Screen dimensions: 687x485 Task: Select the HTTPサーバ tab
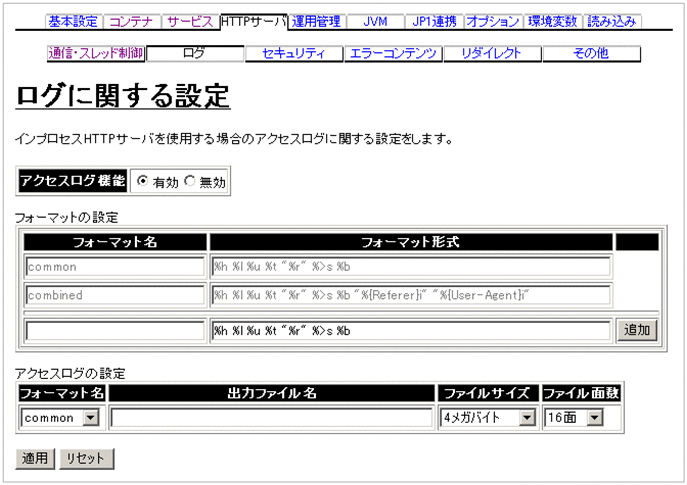254,21
